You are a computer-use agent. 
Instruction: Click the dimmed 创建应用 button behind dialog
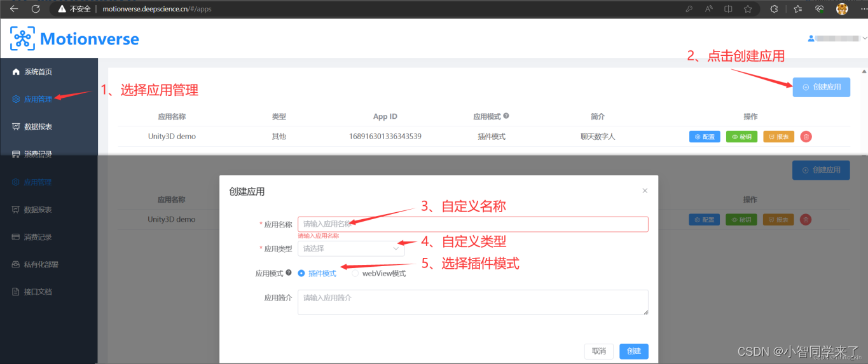821,170
